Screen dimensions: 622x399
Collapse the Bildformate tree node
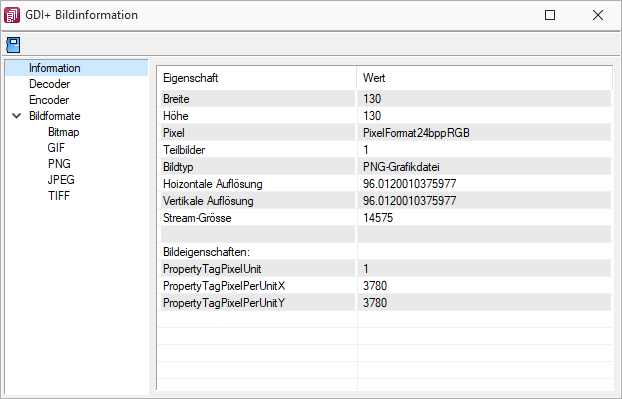[17, 116]
